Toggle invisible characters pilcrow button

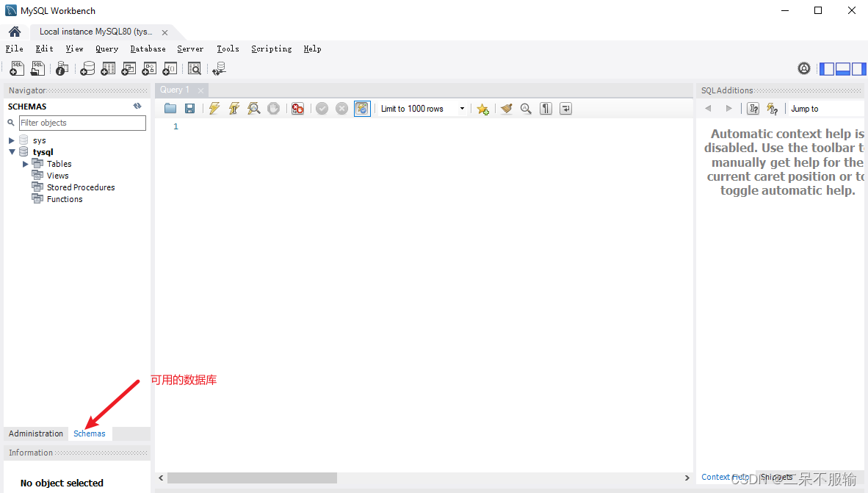point(546,109)
